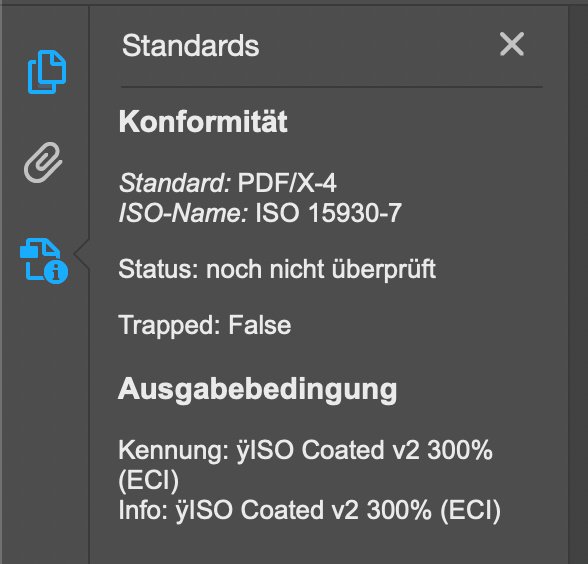Select the noch nicht überprüft status value
The image size is (588, 564).
pyautogui.click(x=321, y=269)
